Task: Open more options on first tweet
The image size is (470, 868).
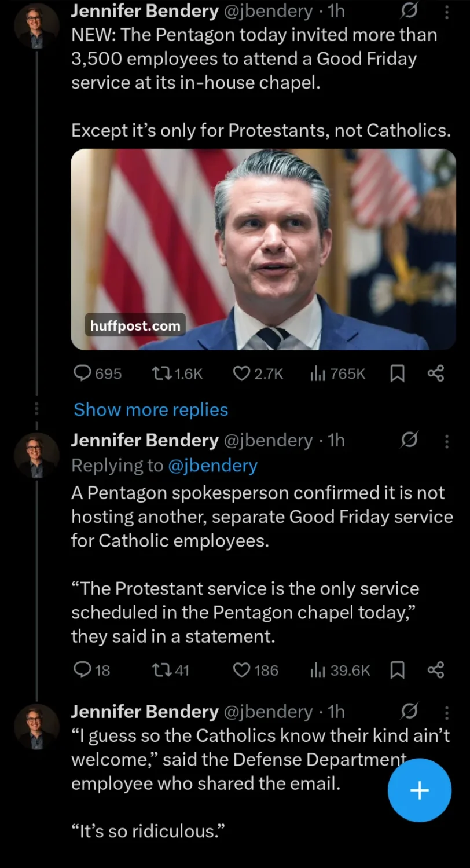Action: pos(446,11)
